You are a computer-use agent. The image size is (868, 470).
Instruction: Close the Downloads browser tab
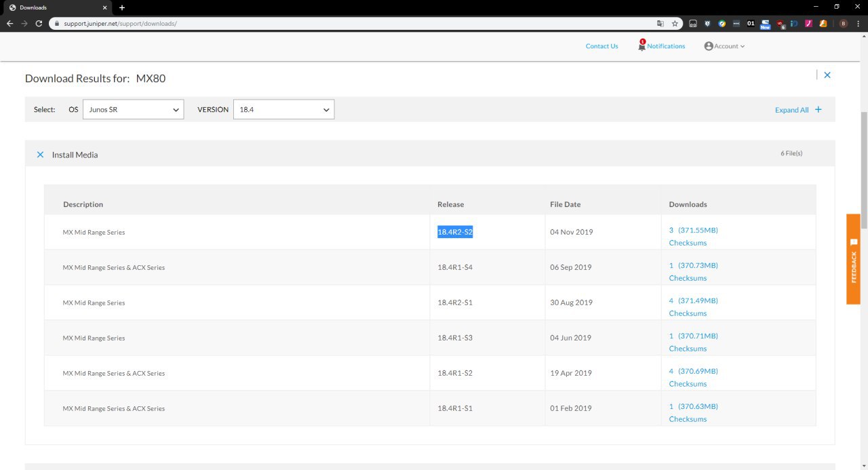104,7
